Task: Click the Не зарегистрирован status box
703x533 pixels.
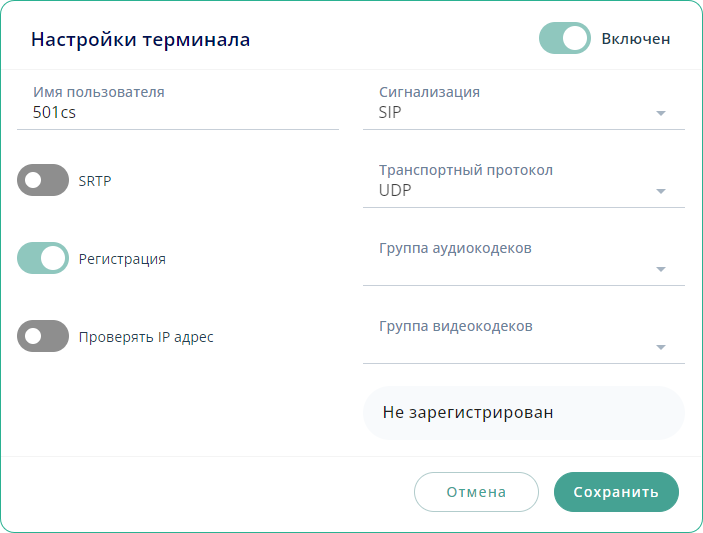Action: (x=523, y=412)
